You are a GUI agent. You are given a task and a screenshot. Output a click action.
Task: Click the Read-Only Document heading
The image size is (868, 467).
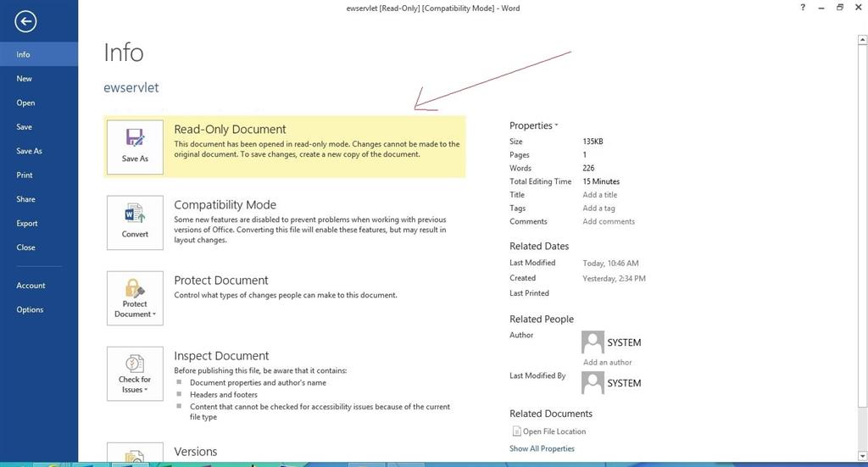click(x=230, y=129)
